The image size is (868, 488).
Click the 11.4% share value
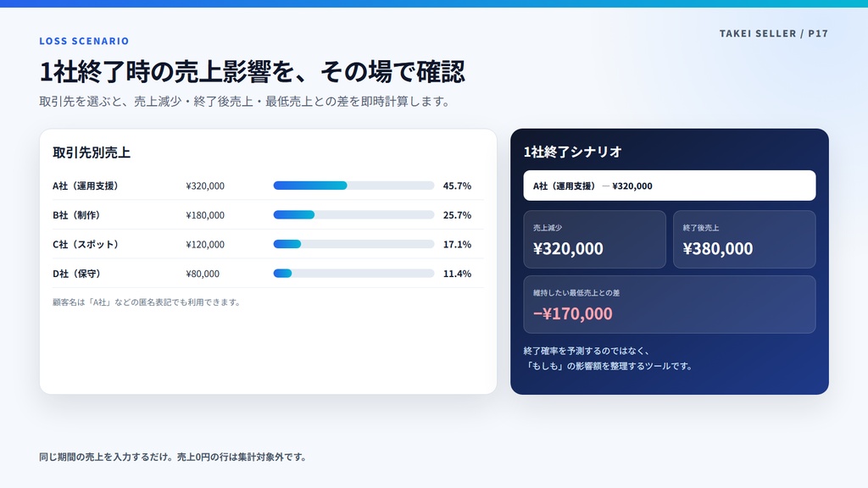(457, 274)
